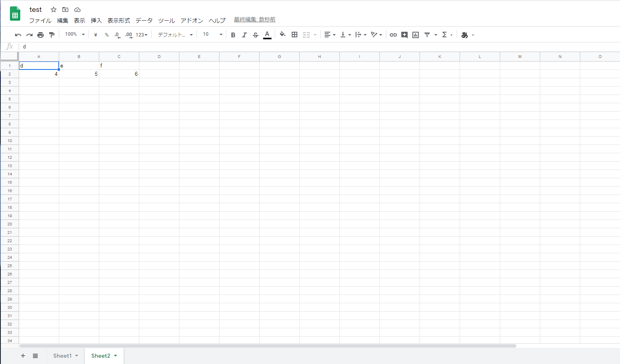The height and width of the screenshot is (364, 620).
Task: Toggle bold formatting
Action: click(x=233, y=35)
